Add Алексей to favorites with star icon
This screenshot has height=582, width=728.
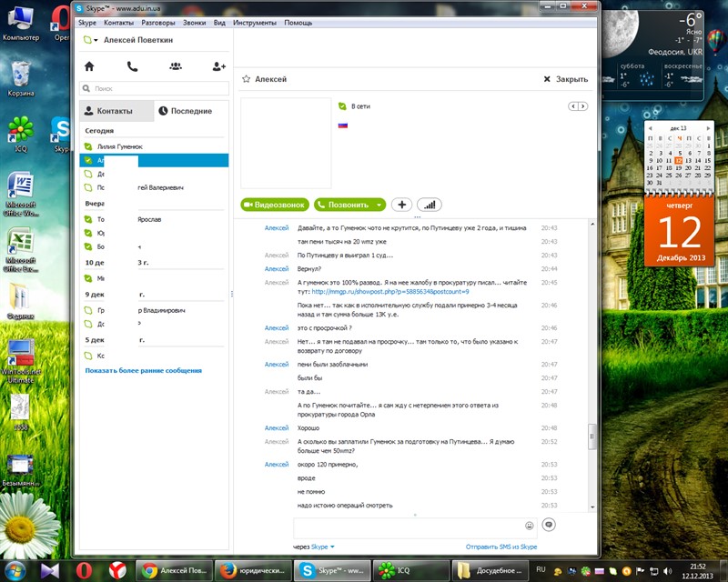(x=246, y=79)
